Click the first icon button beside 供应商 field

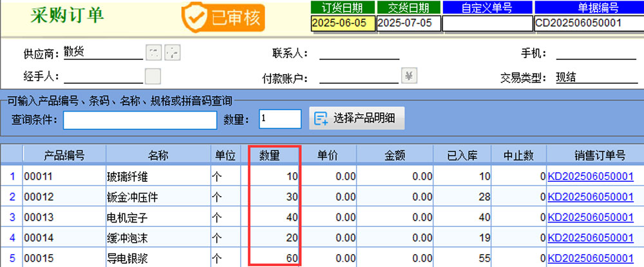click(x=153, y=52)
